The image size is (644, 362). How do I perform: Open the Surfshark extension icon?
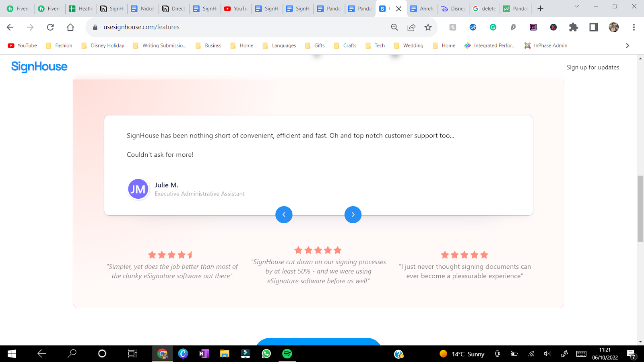tap(513, 27)
